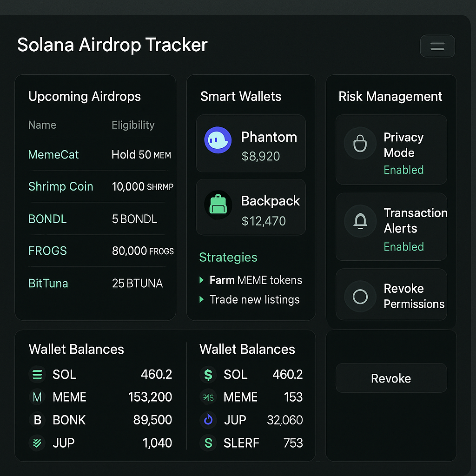Click JUP balance 32,060

point(285,420)
